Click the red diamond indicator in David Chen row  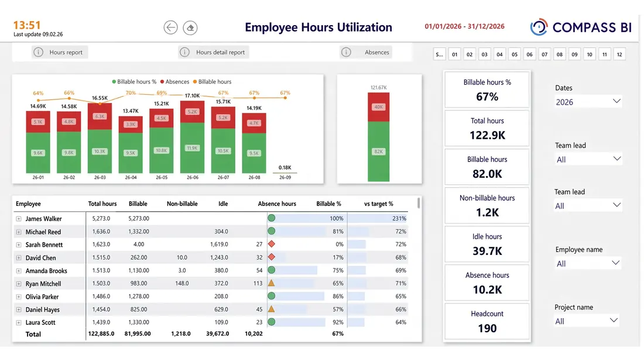[x=272, y=257]
